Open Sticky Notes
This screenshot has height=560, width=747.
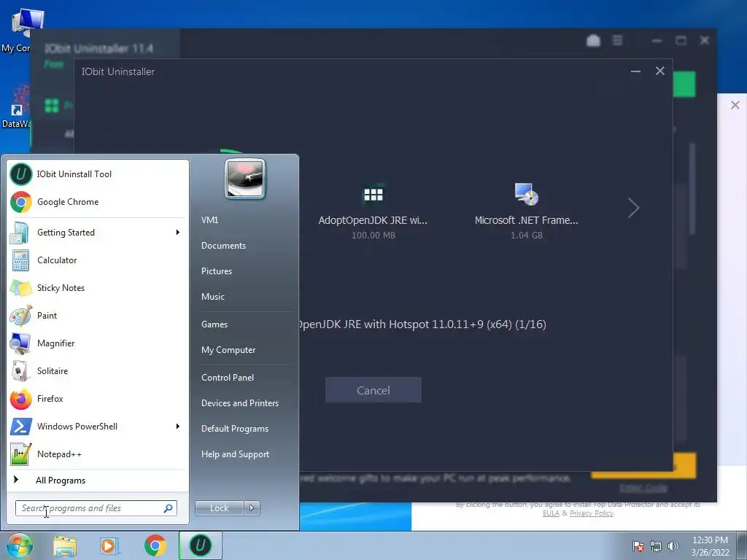pyautogui.click(x=98, y=287)
